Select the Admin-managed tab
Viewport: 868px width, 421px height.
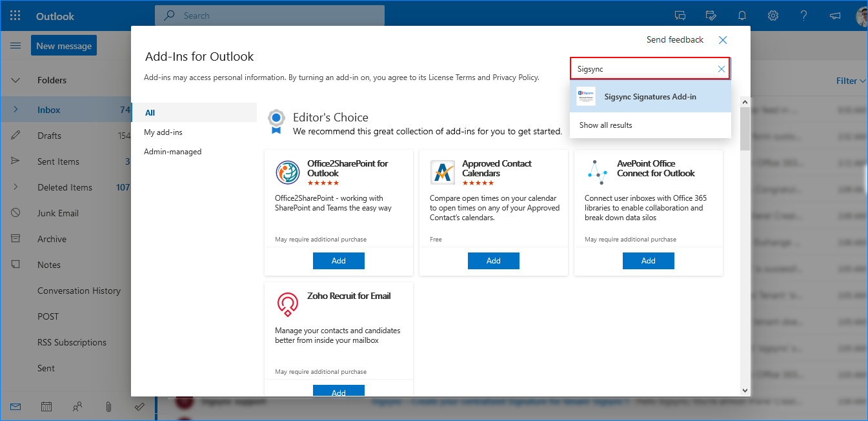coord(173,152)
